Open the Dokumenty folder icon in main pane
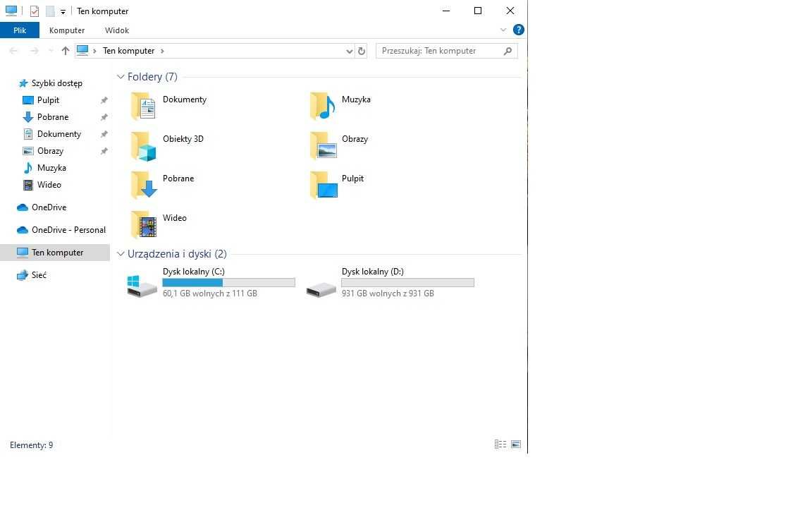 [144, 106]
